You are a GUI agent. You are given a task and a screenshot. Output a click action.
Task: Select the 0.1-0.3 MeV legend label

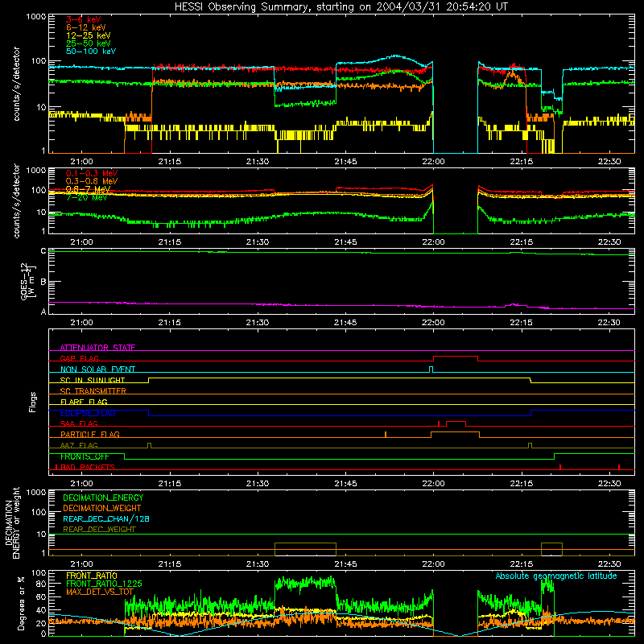[92, 173]
